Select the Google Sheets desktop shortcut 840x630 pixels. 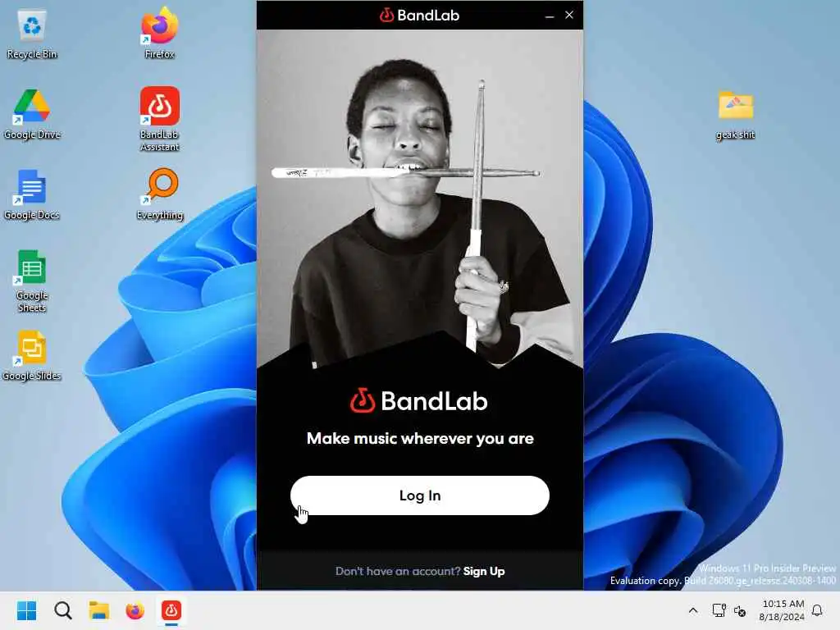(32, 281)
